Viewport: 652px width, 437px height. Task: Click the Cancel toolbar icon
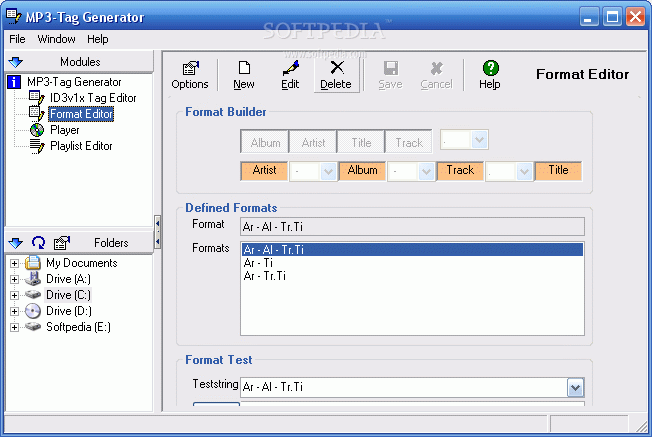pos(437,68)
